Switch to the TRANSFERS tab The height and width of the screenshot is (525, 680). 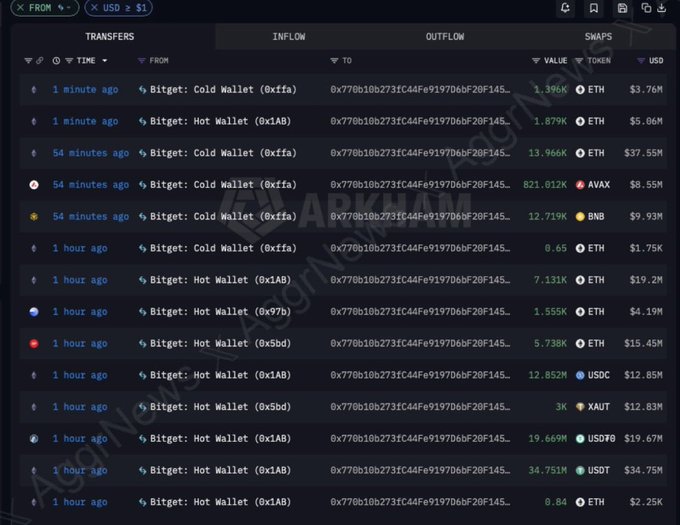[110, 37]
